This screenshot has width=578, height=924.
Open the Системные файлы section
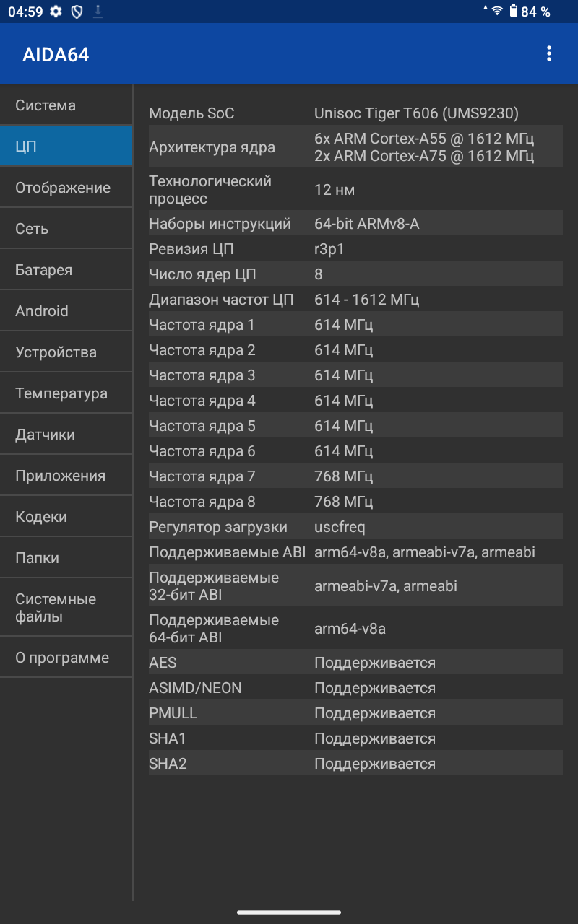66,608
